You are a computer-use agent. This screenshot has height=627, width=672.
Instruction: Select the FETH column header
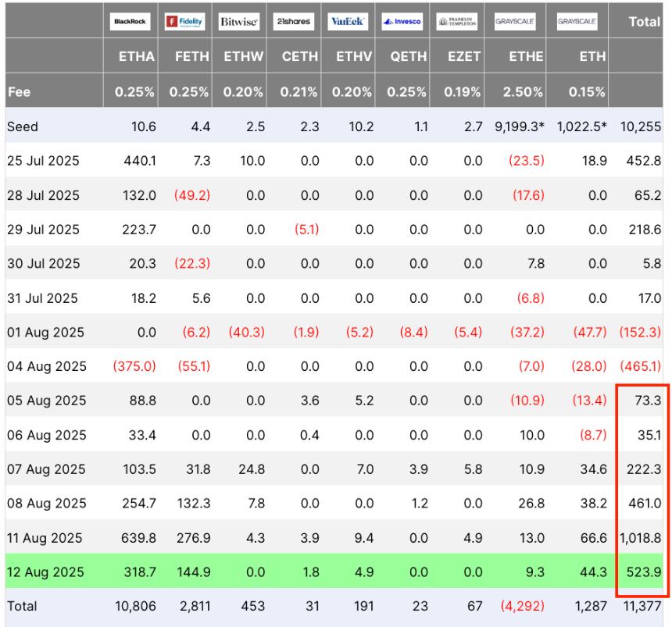tap(192, 56)
